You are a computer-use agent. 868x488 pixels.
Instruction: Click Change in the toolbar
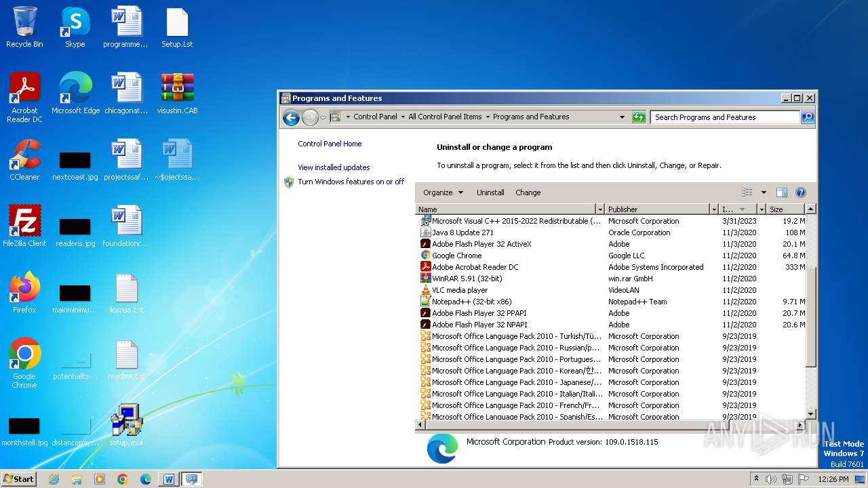(528, 192)
